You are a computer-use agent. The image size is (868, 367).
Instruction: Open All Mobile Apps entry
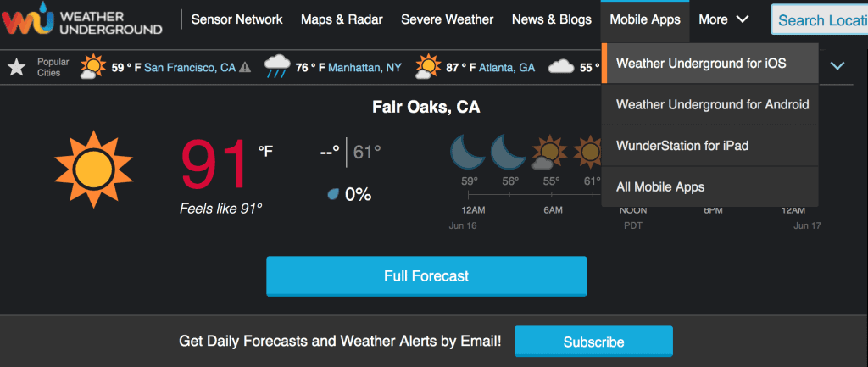coord(709,187)
